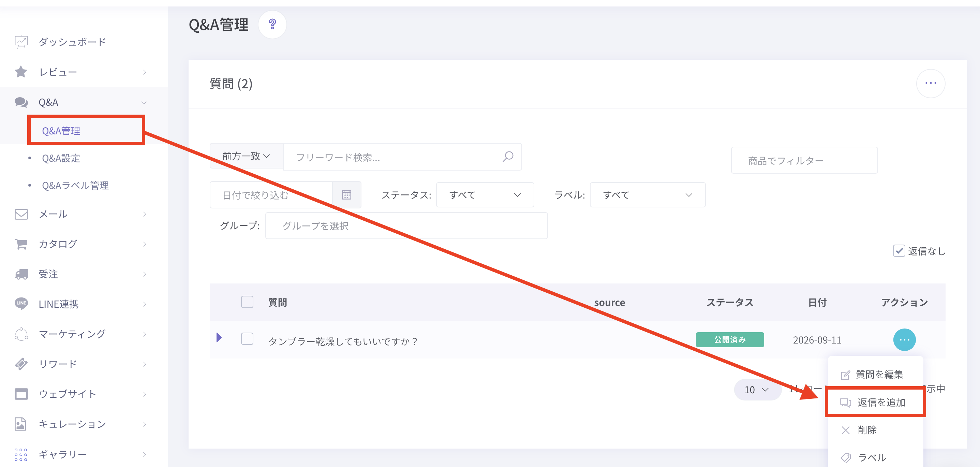The image size is (980, 467).
Task: Open the calendar date picker icon
Action: tap(346, 195)
